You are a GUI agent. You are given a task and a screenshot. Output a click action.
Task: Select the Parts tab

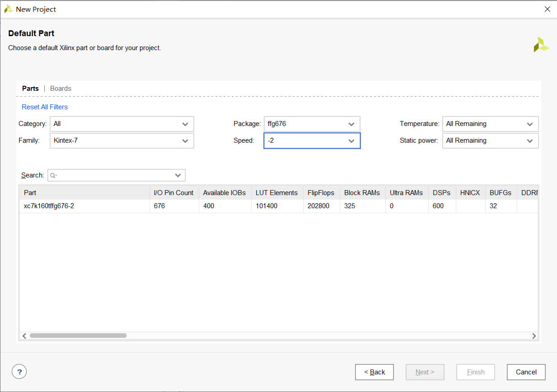coord(30,89)
